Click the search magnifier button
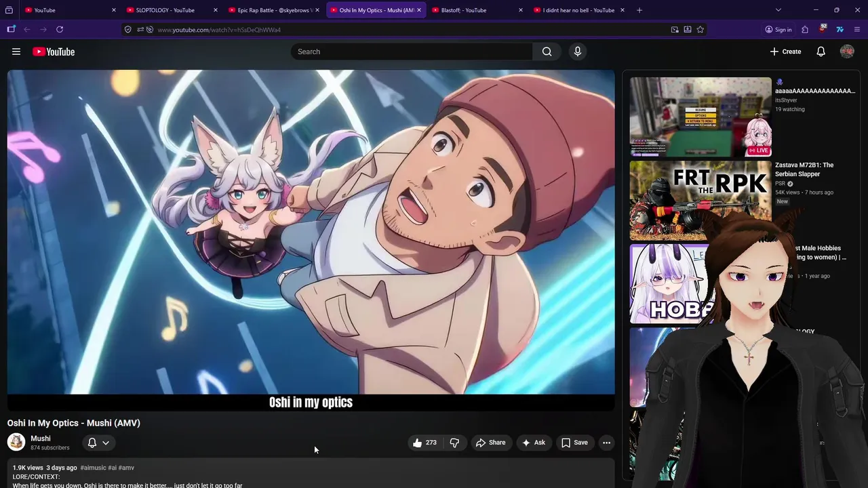This screenshot has width=868, height=488. pos(547,52)
